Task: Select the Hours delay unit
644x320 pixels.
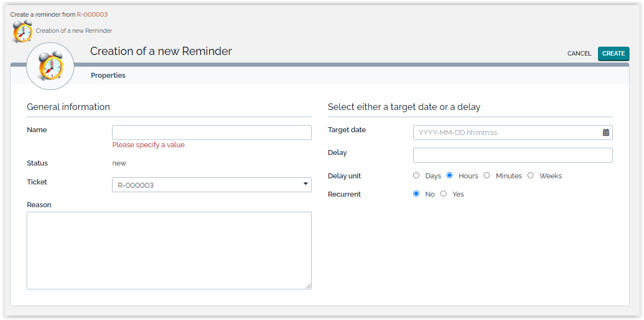Action: coord(450,176)
